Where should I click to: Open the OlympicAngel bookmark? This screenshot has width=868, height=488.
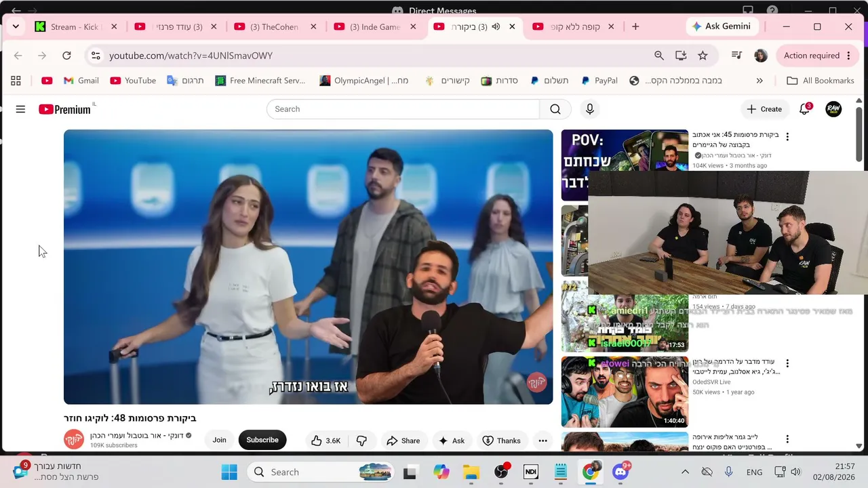point(364,81)
